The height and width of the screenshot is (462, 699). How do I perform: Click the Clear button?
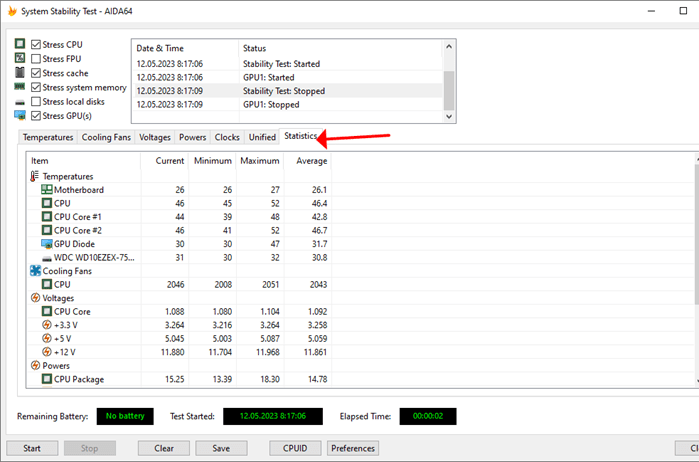[x=164, y=448]
